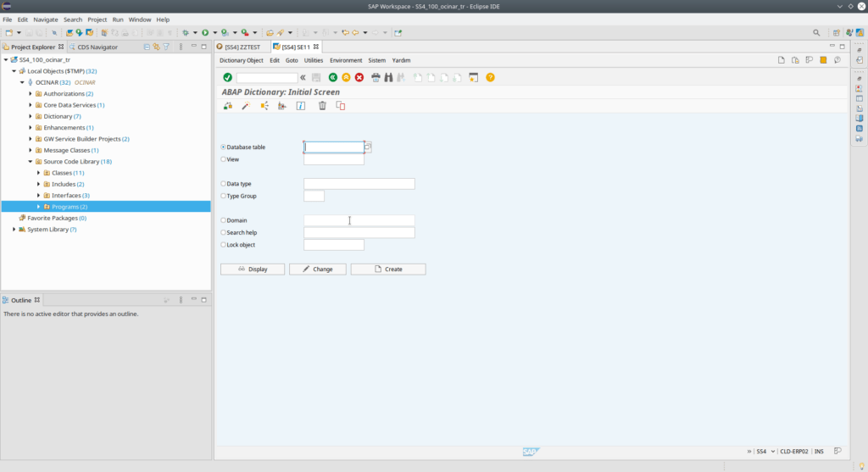Expand the Classes tree node
The height and width of the screenshot is (472, 868).
pyautogui.click(x=39, y=173)
